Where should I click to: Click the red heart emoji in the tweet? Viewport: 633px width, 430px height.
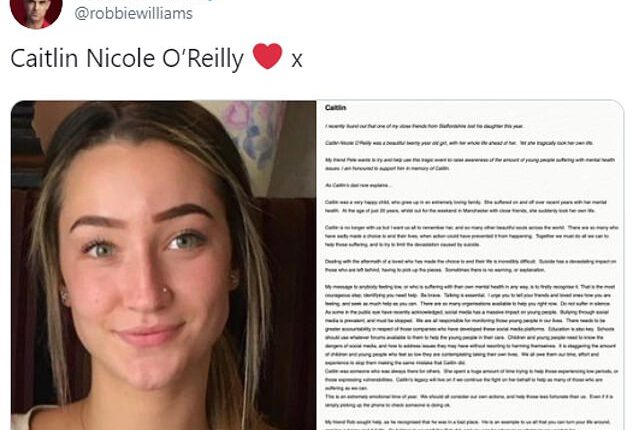point(267,56)
